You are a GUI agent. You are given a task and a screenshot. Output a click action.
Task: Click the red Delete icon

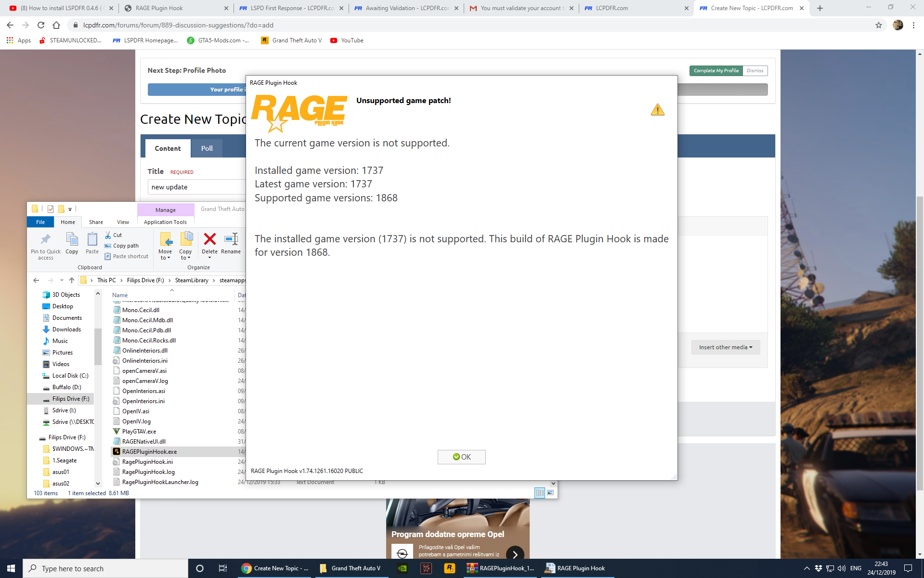coord(209,239)
